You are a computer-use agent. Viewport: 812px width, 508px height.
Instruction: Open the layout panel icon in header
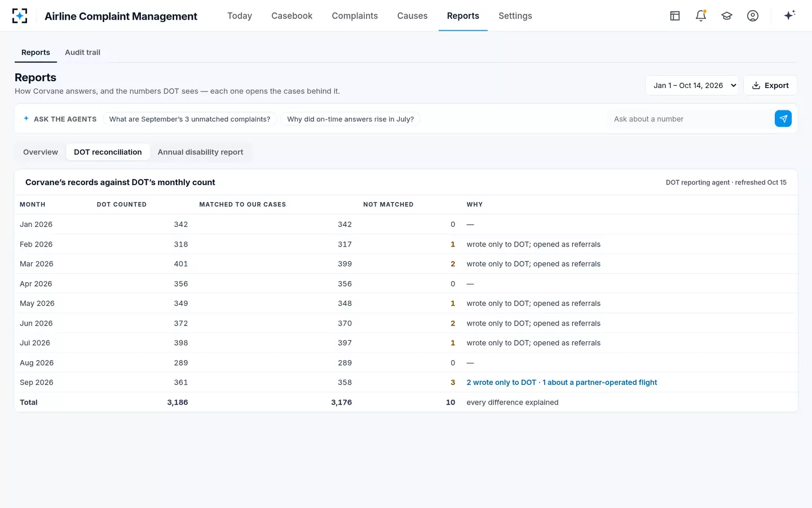[x=675, y=16]
